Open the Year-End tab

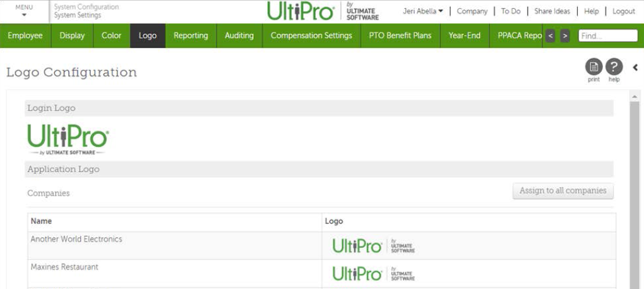click(x=465, y=36)
